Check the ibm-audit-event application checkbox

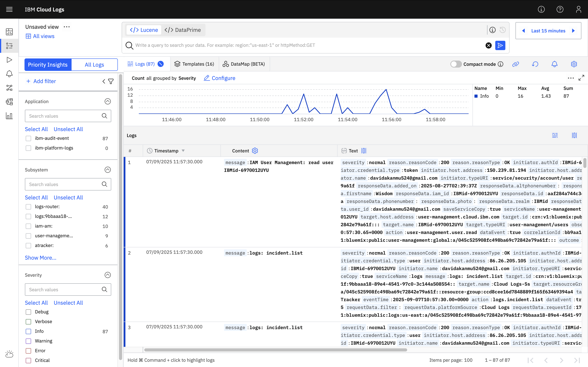pyautogui.click(x=28, y=138)
